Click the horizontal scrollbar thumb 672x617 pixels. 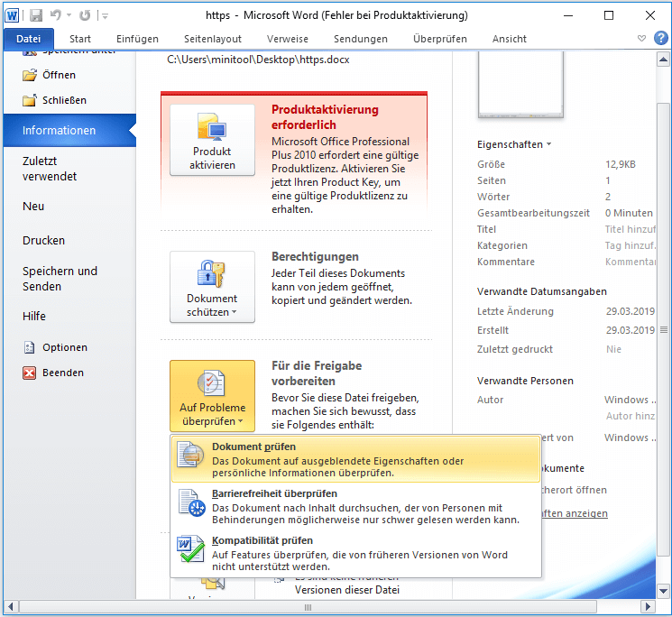click(308, 607)
